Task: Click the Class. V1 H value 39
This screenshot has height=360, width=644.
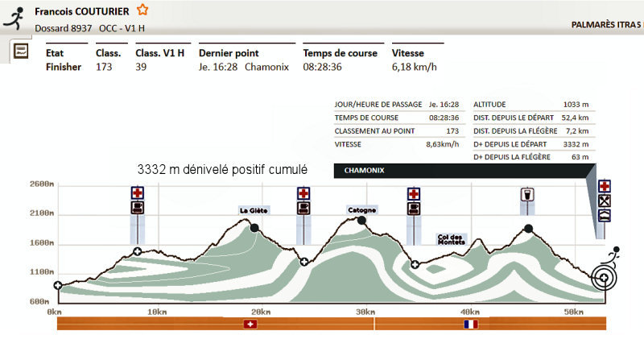Action: pyautogui.click(x=141, y=67)
